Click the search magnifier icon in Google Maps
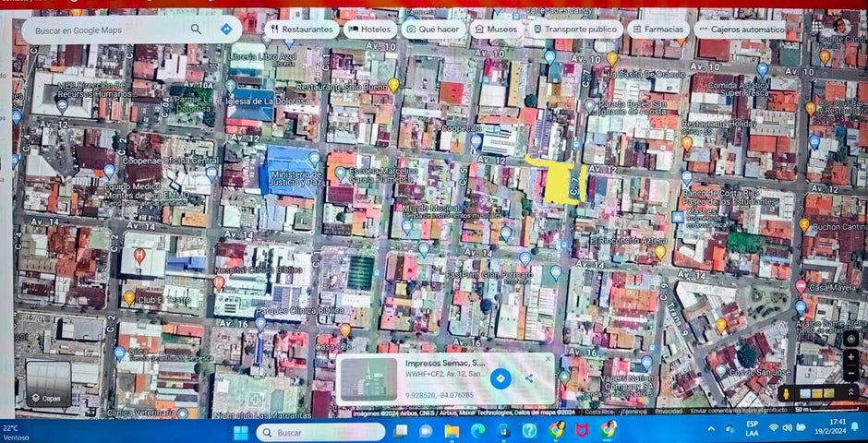This screenshot has height=443, width=868. pyautogui.click(x=196, y=30)
